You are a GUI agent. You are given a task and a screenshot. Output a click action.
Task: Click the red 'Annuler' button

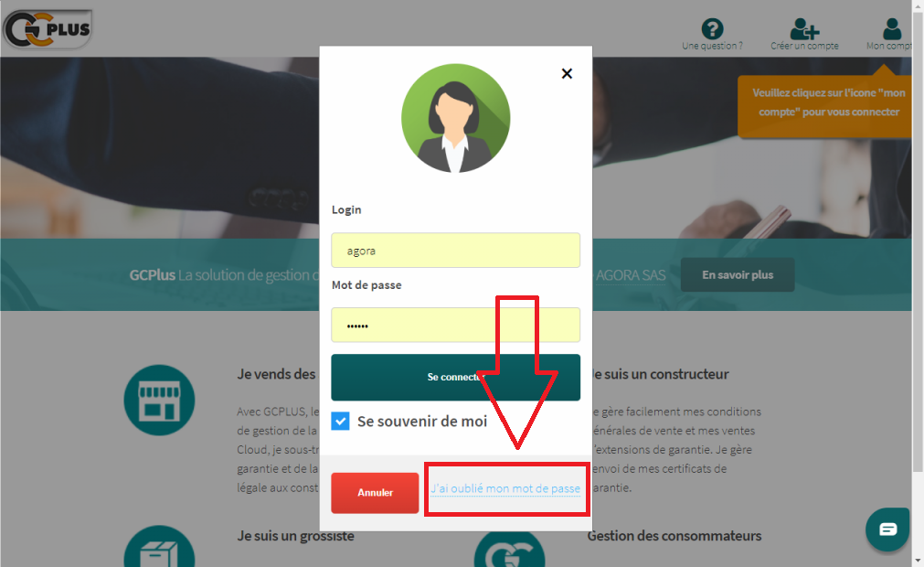(375, 493)
